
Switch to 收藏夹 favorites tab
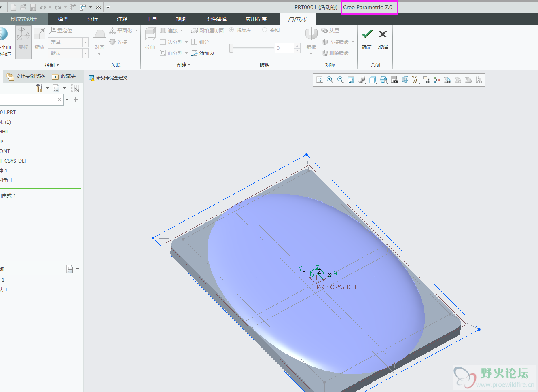coord(64,76)
